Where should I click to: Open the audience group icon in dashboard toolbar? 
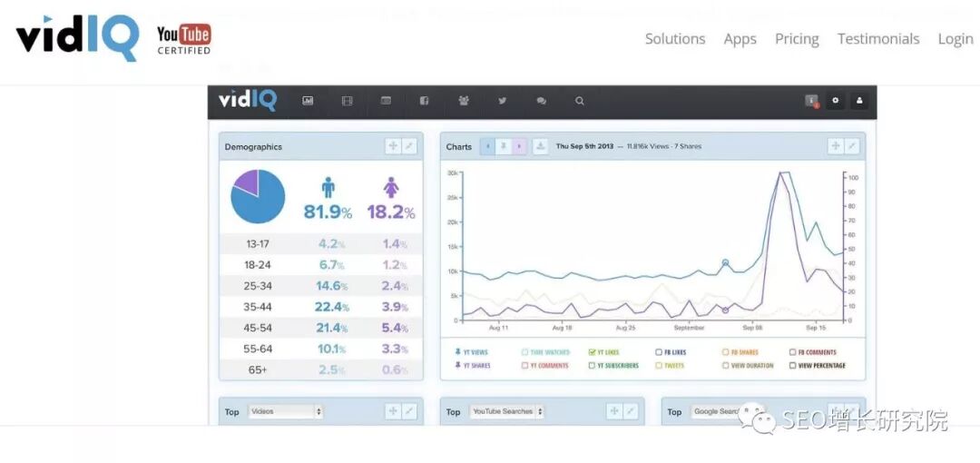463,101
